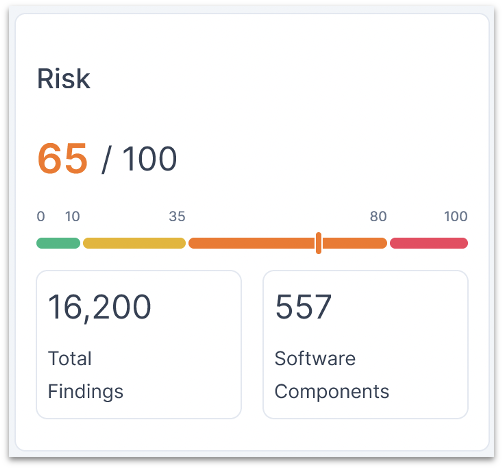The image size is (504, 470).
Task: Click the yellow 10 to 35 bar segment
Action: [134, 243]
